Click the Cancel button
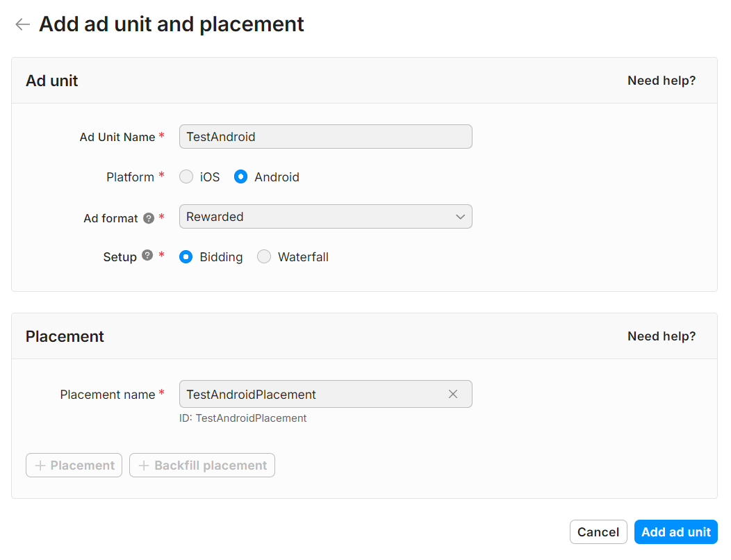 [x=598, y=532]
